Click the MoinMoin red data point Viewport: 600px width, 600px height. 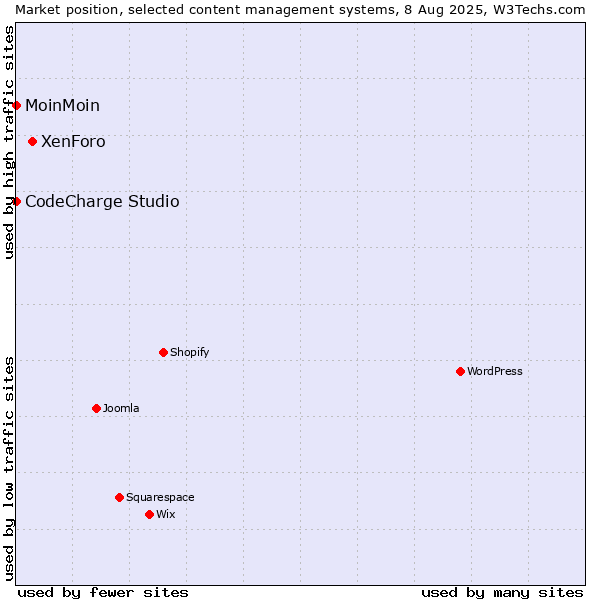[x=16, y=106]
